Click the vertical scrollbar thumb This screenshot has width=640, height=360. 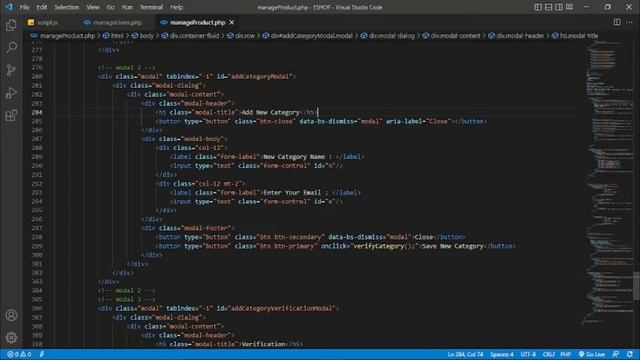point(636,286)
